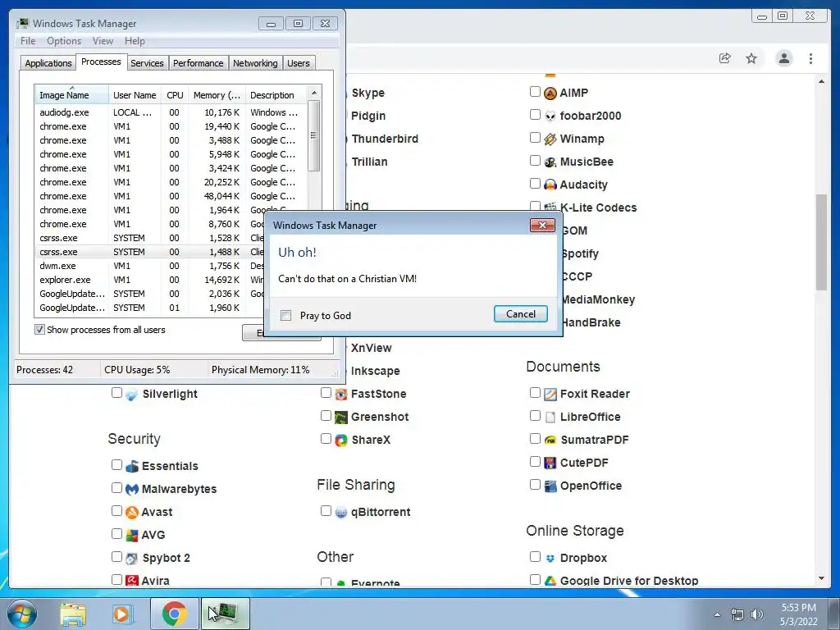The width and height of the screenshot is (840, 630).
Task: Click the taskbar clock showing 5:53 PM
Action: click(x=798, y=614)
